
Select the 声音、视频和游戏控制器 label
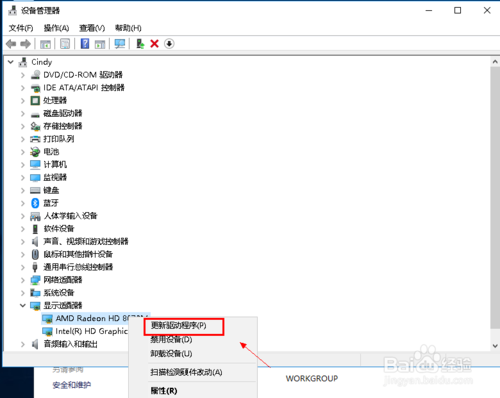tap(86, 242)
